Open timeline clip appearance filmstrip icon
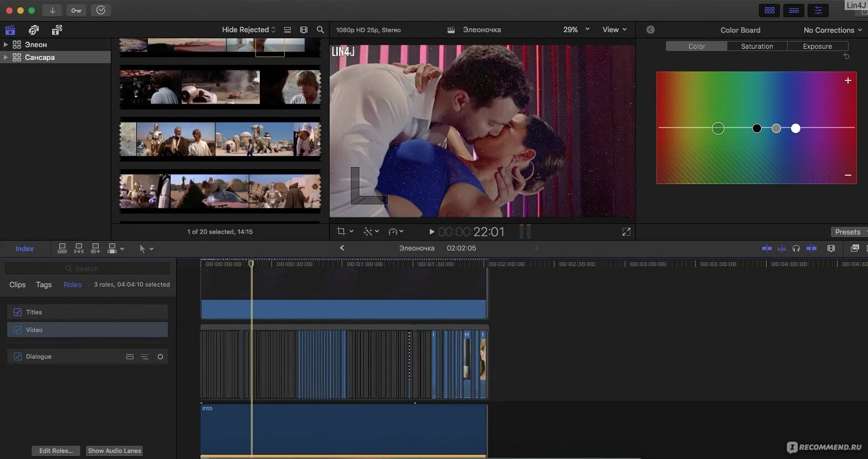Screen dimensions: 868x459 pos(831,248)
